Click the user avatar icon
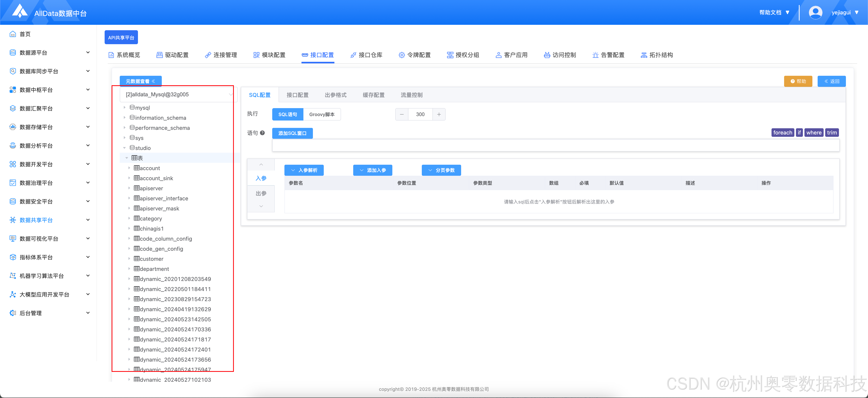This screenshot has width=868, height=398. [815, 12]
